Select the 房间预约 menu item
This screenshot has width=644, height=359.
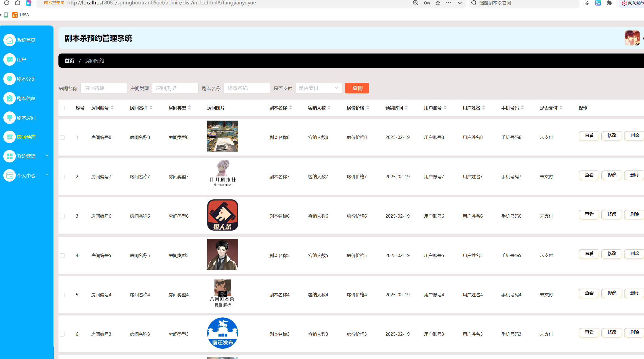pos(26,137)
